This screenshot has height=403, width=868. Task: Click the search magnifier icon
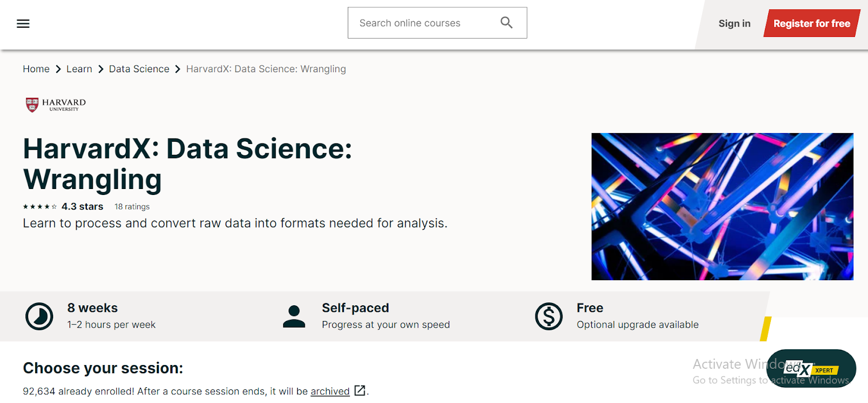click(x=506, y=22)
